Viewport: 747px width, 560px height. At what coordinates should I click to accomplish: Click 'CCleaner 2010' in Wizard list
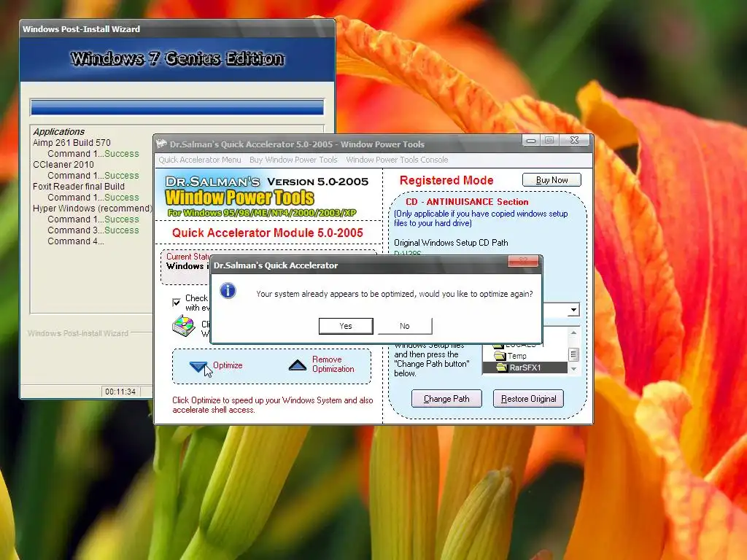tap(63, 165)
